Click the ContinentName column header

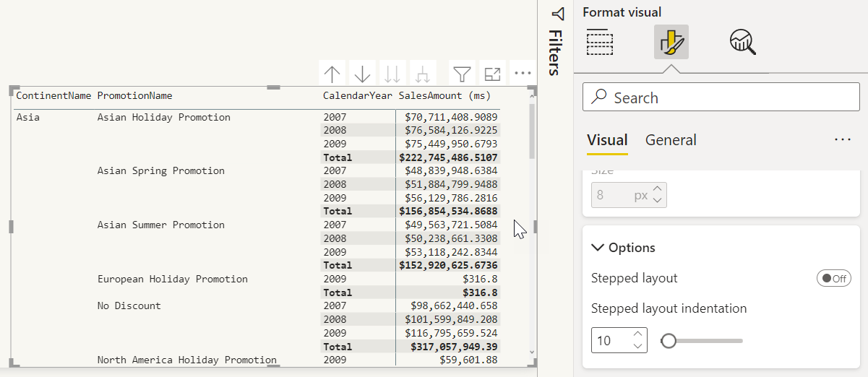(54, 95)
